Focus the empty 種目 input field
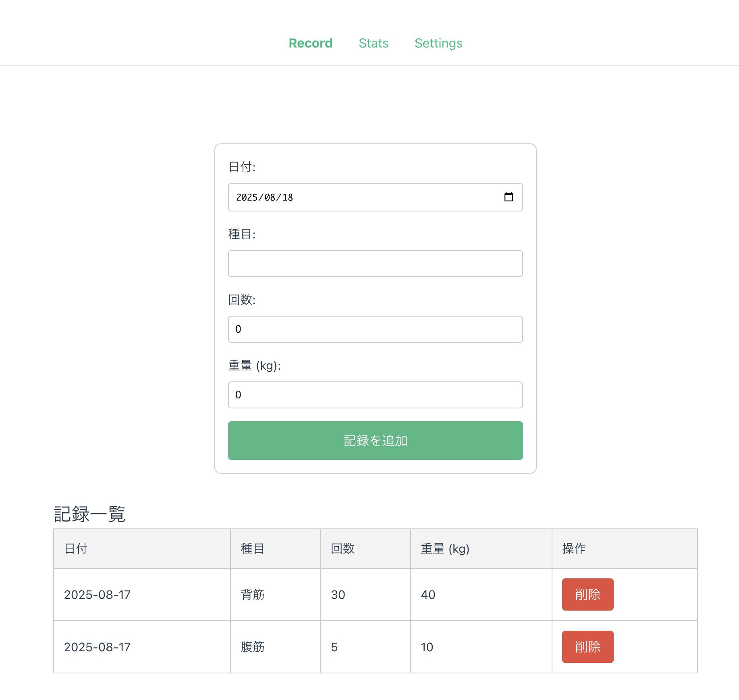Image resolution: width=739 pixels, height=700 pixels. [375, 264]
